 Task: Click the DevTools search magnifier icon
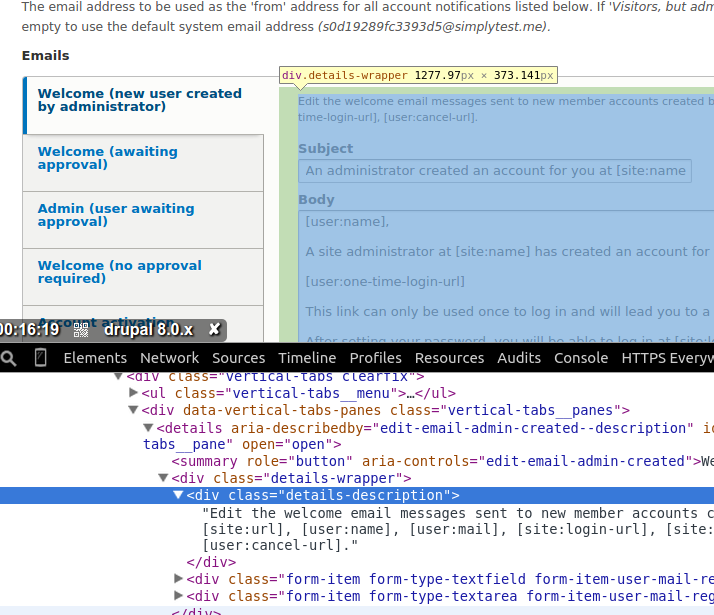(8, 358)
